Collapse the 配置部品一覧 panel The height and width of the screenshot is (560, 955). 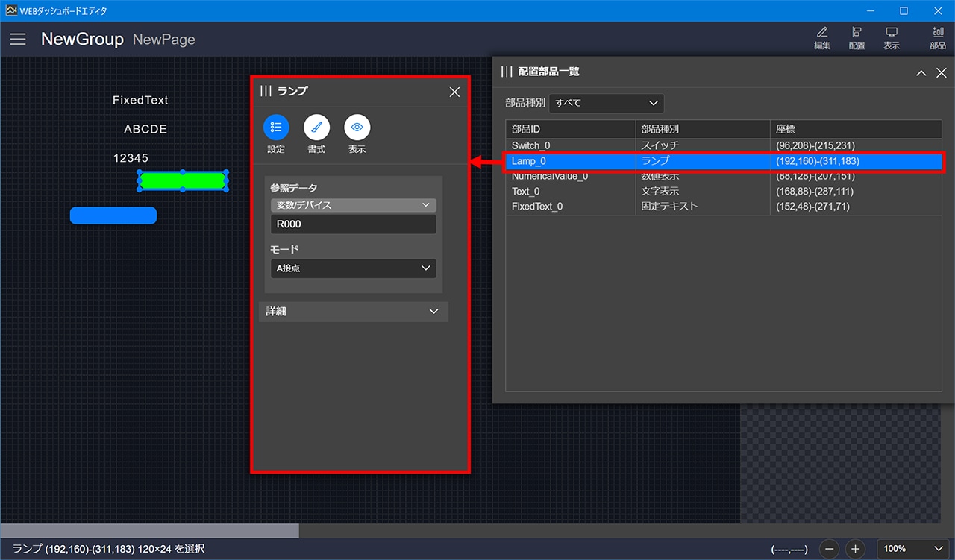click(921, 72)
